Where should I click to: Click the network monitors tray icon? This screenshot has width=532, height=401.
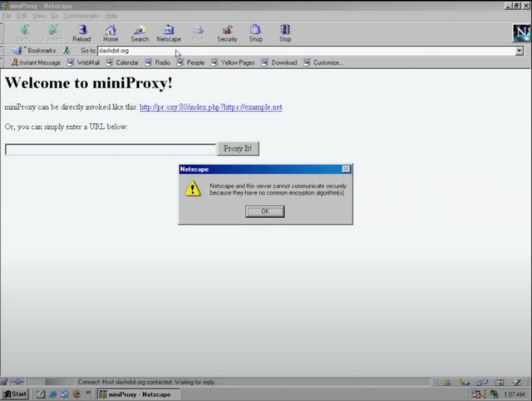click(x=495, y=394)
